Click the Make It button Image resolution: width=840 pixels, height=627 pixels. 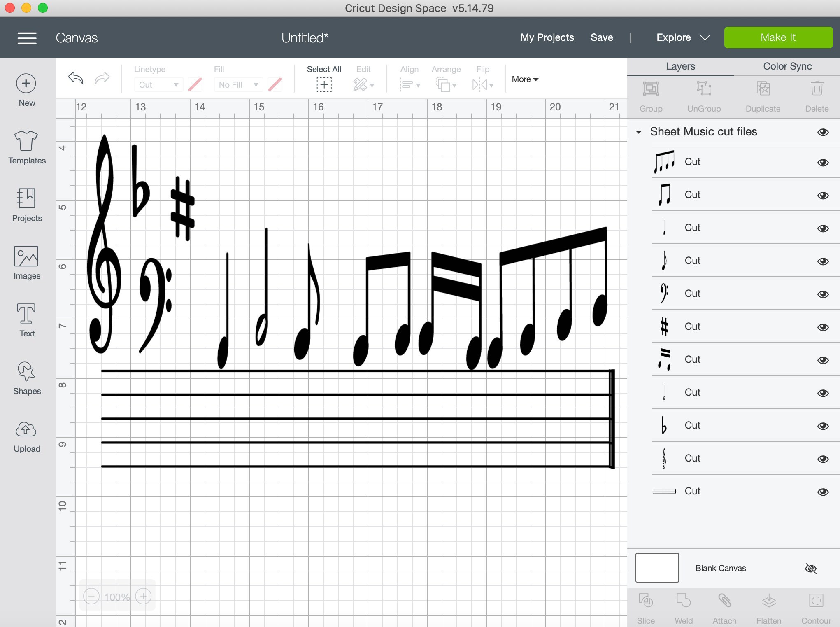(778, 37)
